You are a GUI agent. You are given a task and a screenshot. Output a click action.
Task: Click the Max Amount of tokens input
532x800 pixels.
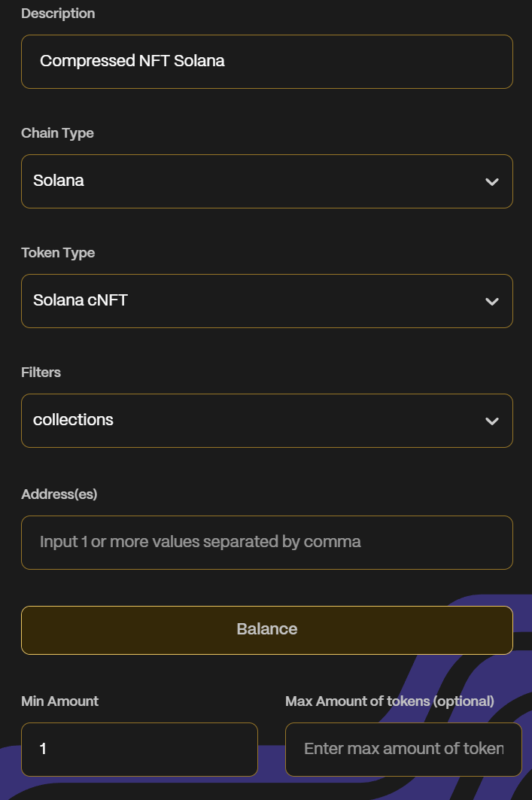click(403, 750)
